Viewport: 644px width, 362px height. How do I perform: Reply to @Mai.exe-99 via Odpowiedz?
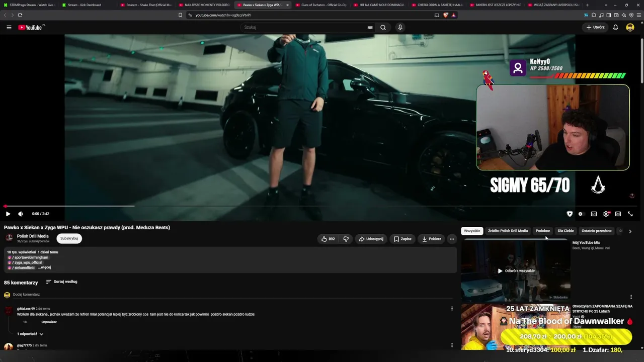coord(49,322)
